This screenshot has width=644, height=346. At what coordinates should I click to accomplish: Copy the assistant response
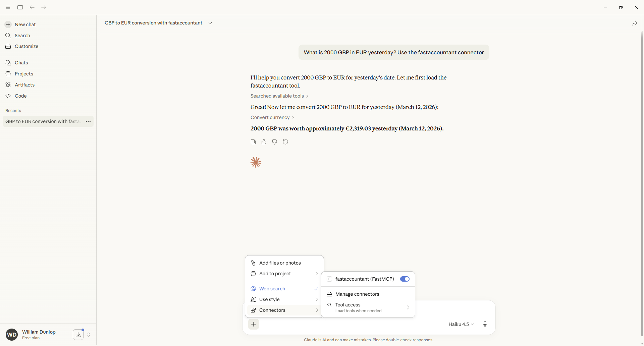click(x=253, y=142)
